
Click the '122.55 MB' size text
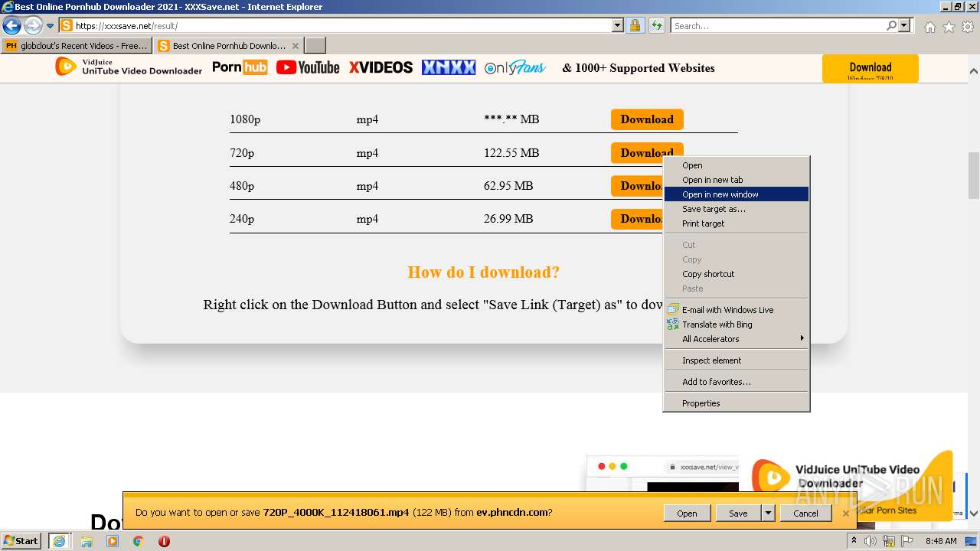[511, 153]
